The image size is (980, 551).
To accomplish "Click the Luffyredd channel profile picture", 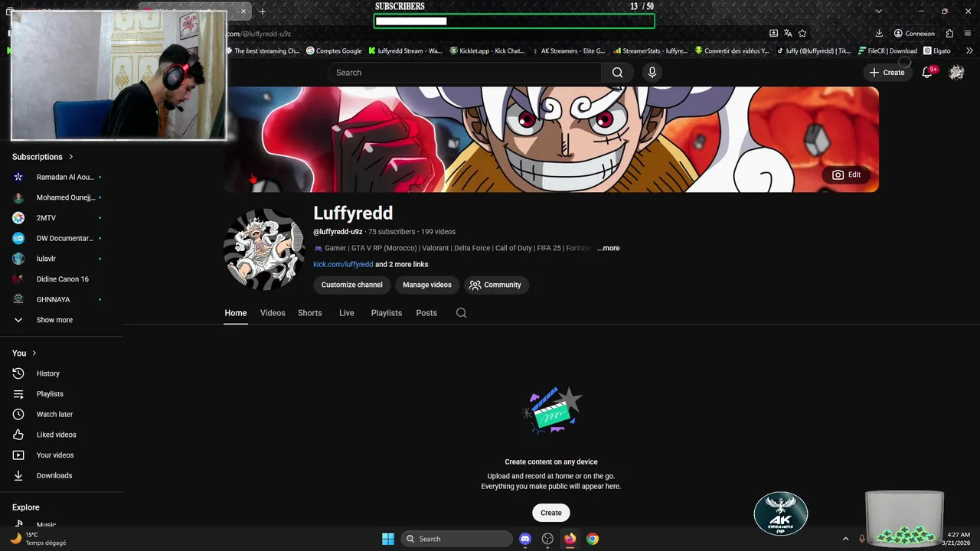I will [x=264, y=249].
